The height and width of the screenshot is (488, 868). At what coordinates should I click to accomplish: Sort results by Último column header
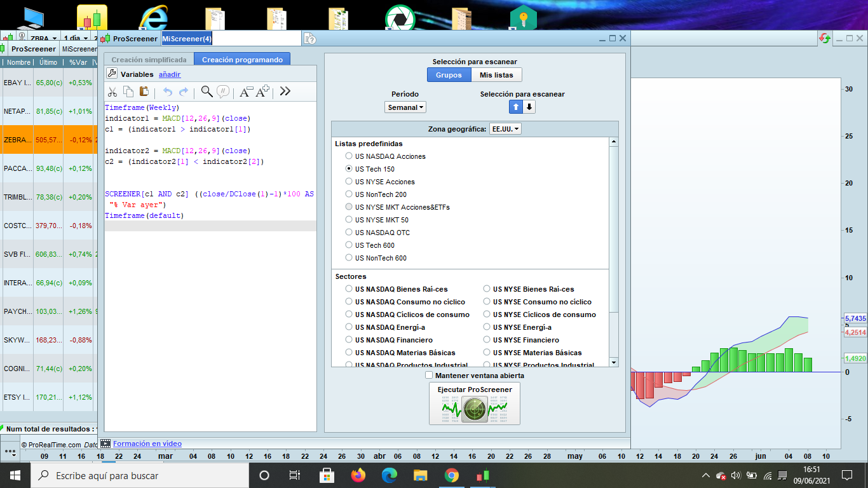coord(48,62)
